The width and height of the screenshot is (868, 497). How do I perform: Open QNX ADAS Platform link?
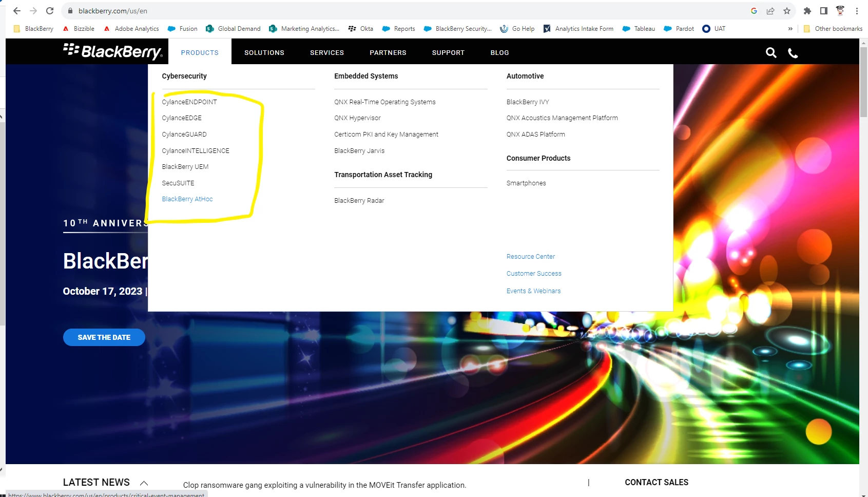(536, 135)
